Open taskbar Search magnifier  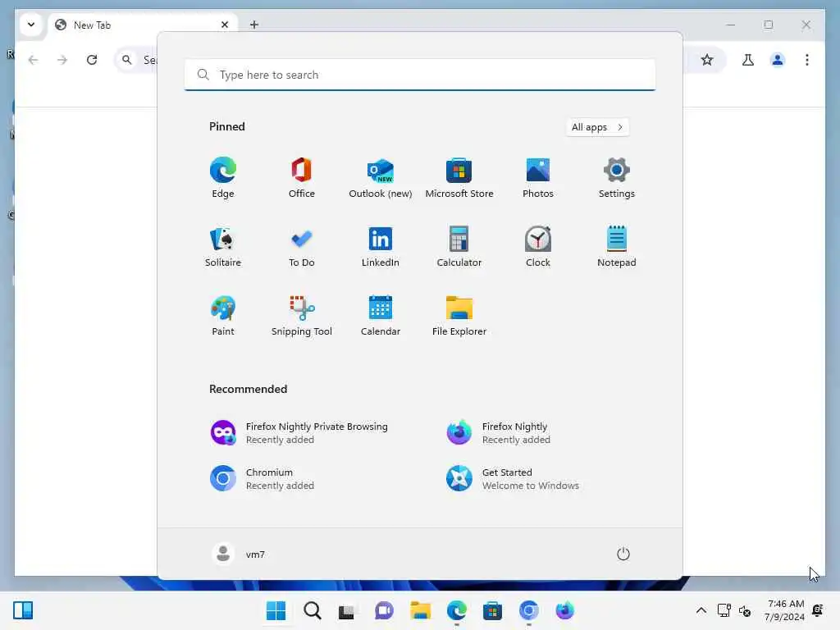[313, 610]
